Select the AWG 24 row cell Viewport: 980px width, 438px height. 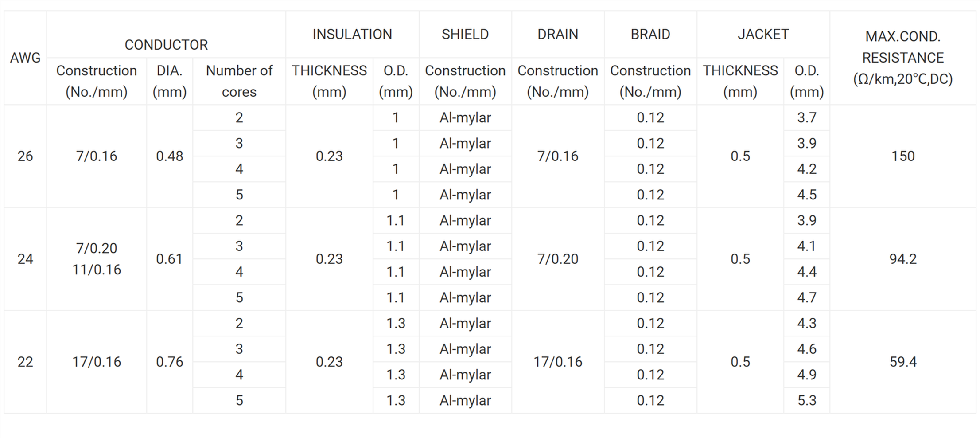pos(25,259)
